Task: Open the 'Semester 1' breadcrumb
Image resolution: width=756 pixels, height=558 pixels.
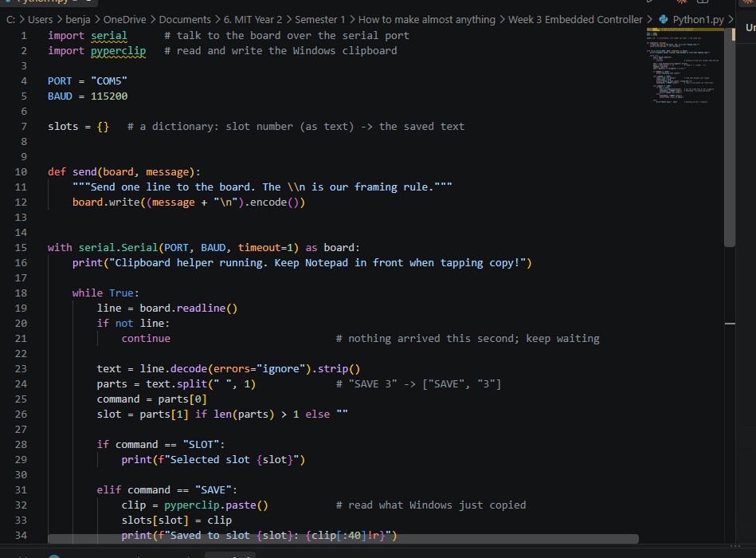Action: pos(319,19)
